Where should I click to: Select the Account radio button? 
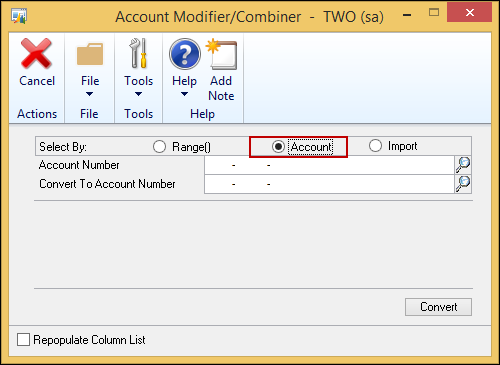point(278,147)
